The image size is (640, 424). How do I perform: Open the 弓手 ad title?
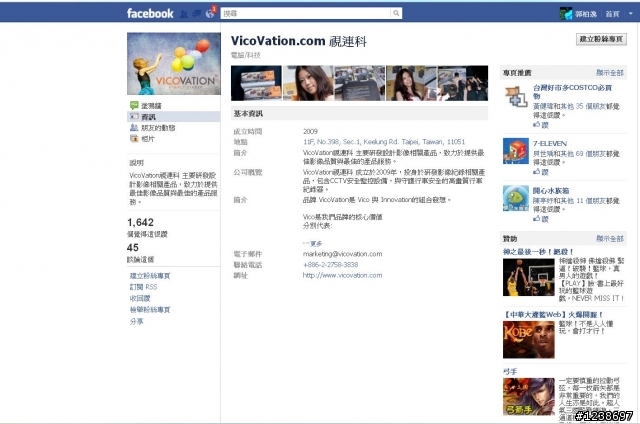510,371
